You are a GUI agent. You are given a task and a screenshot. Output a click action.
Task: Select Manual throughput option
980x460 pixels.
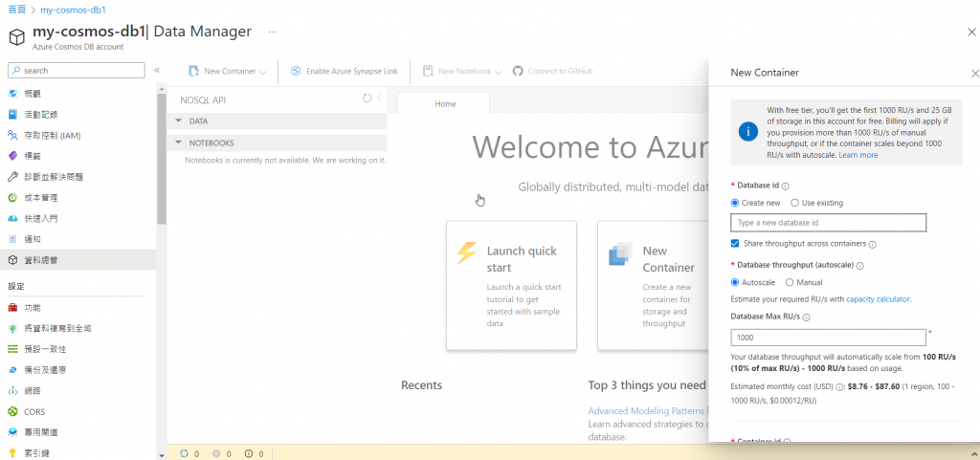tap(790, 282)
